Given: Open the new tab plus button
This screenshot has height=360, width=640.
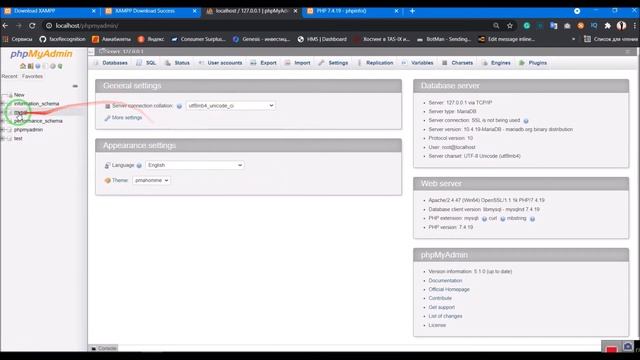Looking at the screenshot, I should pos(412,11).
